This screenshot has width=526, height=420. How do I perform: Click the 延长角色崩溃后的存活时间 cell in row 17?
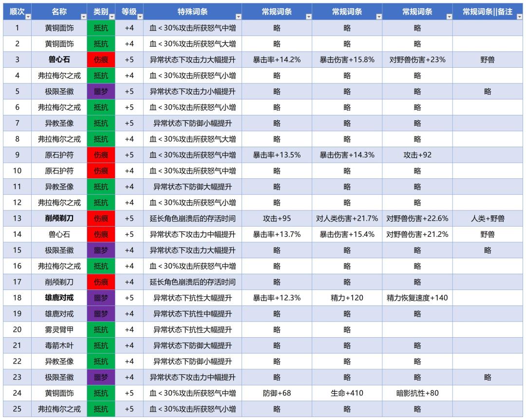(192, 282)
